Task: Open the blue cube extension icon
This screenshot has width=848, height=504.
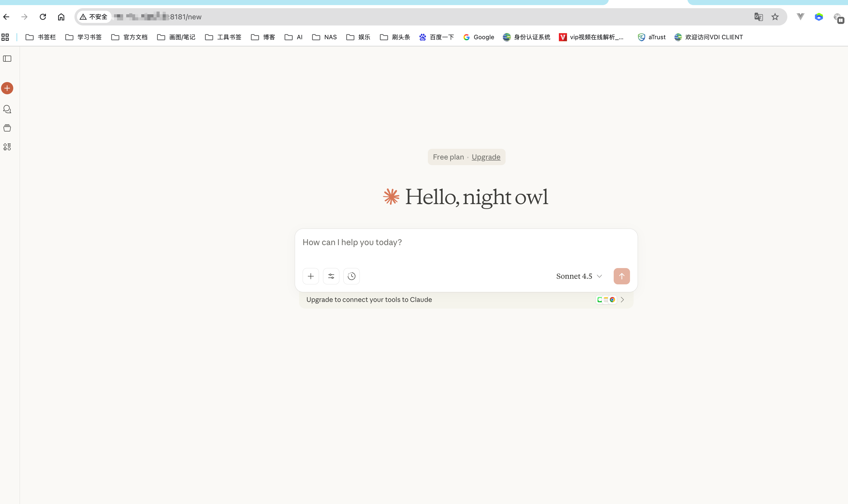Action: [819, 17]
